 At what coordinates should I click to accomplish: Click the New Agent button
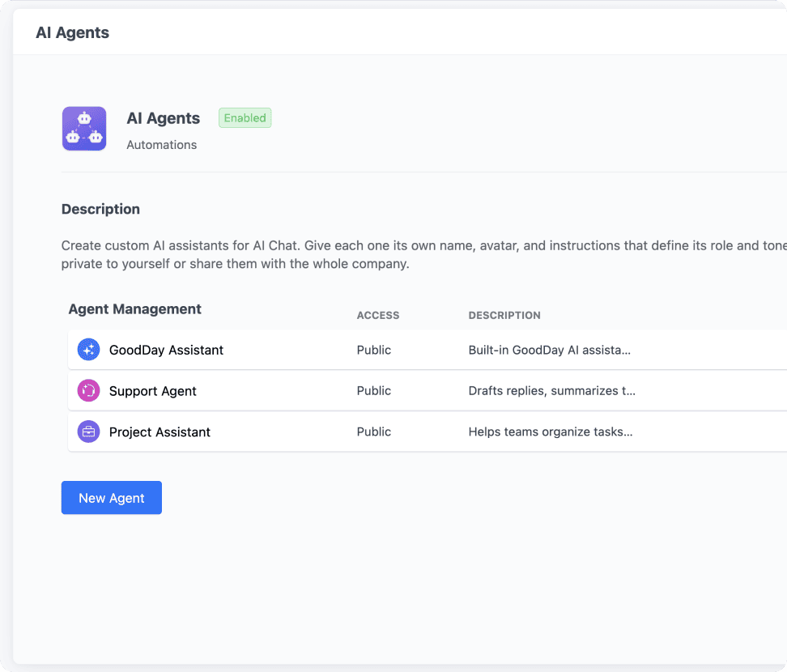click(x=112, y=498)
